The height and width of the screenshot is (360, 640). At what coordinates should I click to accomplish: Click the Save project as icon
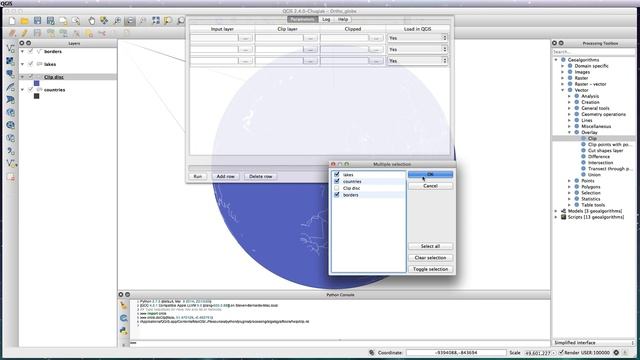[51, 20]
